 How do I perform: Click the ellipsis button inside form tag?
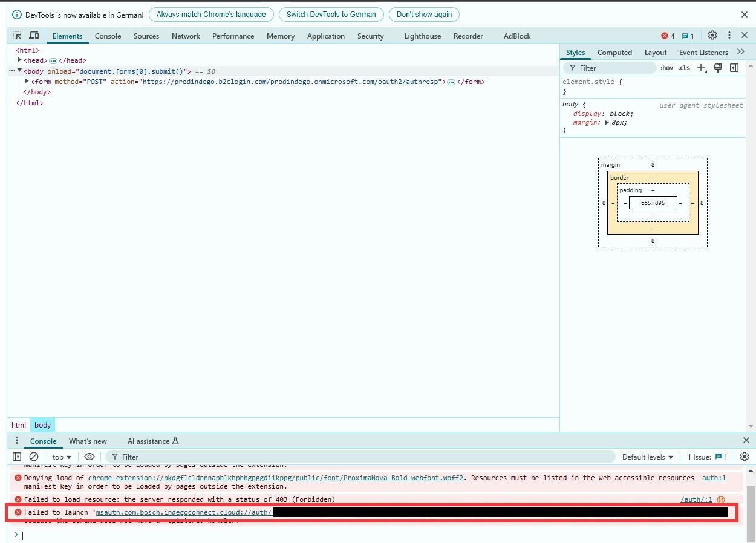(x=451, y=82)
